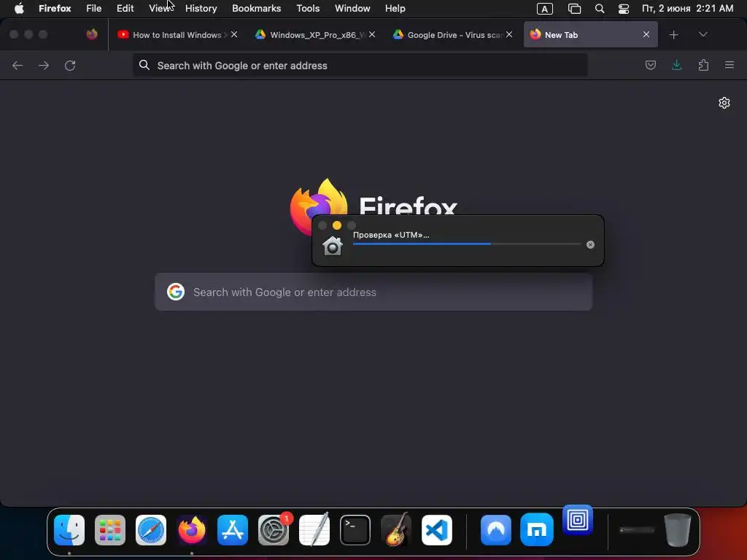Open Visual Studio Code from the Dock
The height and width of the screenshot is (560, 747).
pos(437,530)
